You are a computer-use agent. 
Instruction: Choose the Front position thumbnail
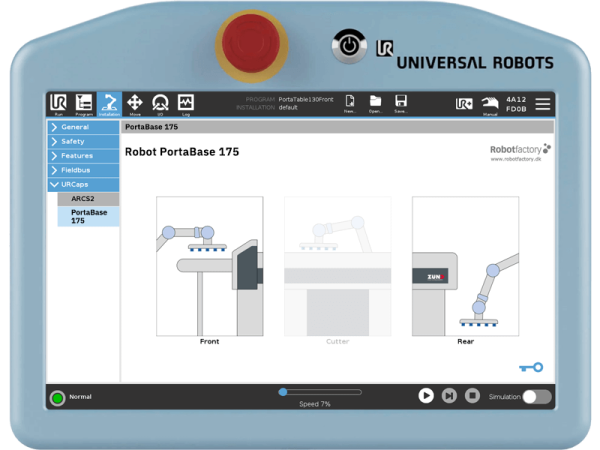point(209,266)
